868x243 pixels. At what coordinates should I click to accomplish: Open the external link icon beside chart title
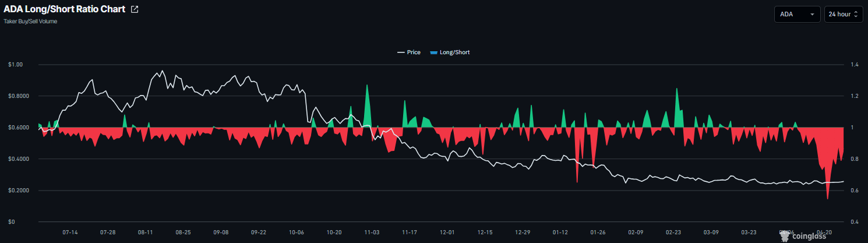click(135, 9)
